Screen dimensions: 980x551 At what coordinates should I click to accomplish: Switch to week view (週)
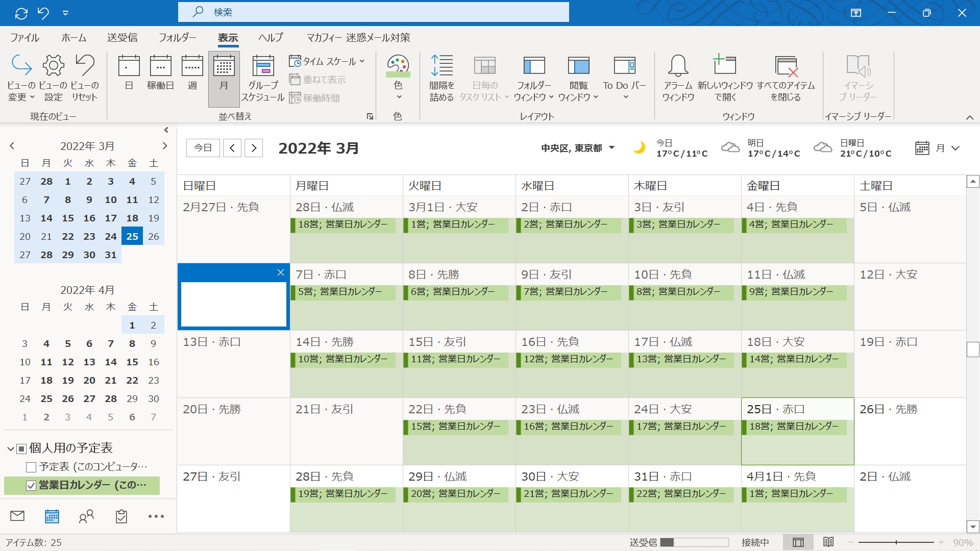(192, 76)
